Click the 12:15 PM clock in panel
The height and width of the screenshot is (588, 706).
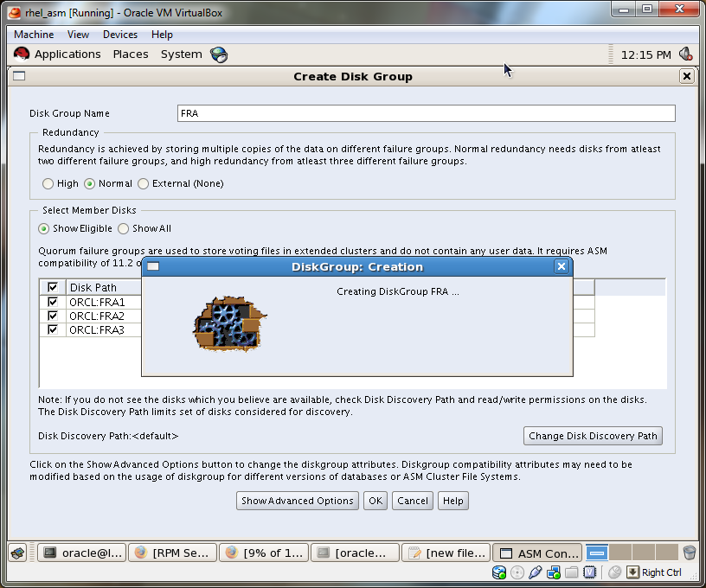click(x=645, y=54)
